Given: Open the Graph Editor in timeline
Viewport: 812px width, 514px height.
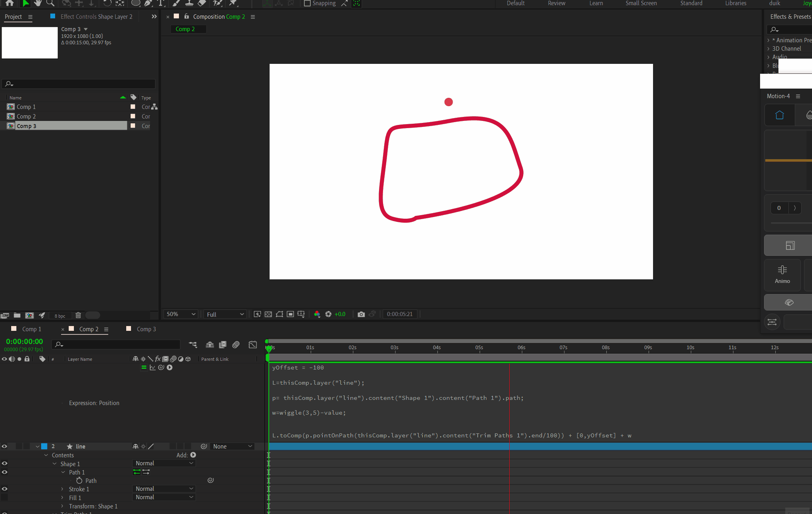Looking at the screenshot, I should [252, 344].
